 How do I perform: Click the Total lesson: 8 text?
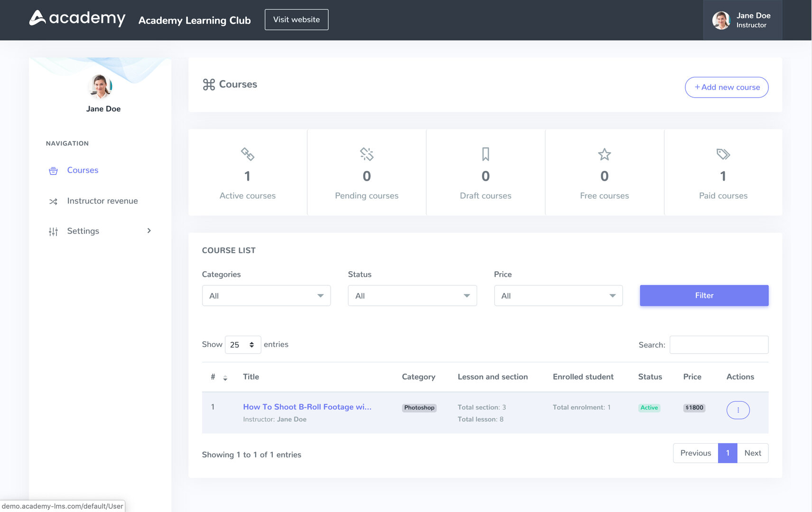pyautogui.click(x=480, y=419)
